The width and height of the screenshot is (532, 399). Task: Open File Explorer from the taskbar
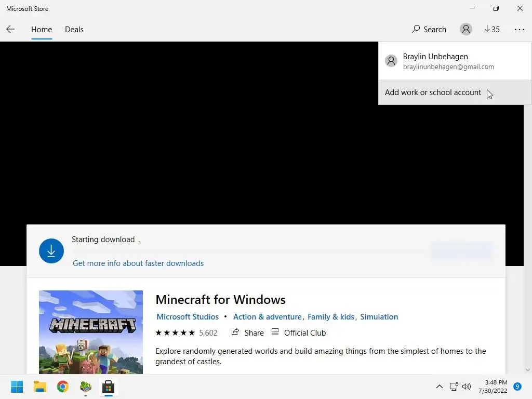pyautogui.click(x=39, y=387)
